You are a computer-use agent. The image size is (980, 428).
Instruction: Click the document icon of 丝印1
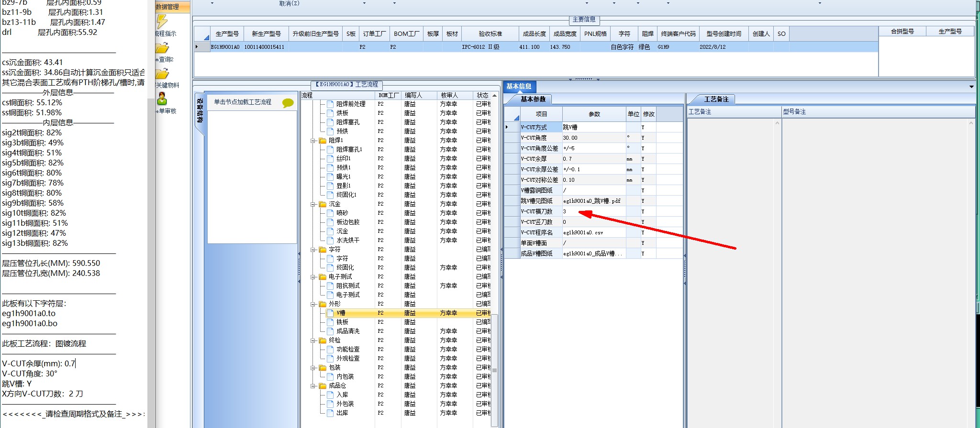330,158
